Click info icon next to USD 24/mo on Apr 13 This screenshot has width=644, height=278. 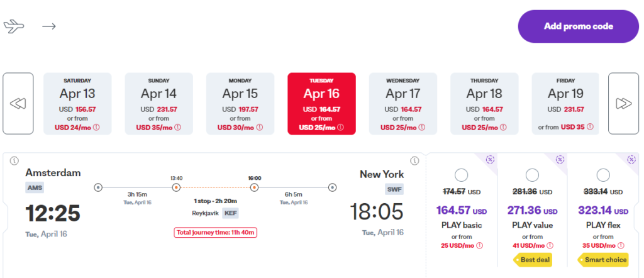[97, 127]
